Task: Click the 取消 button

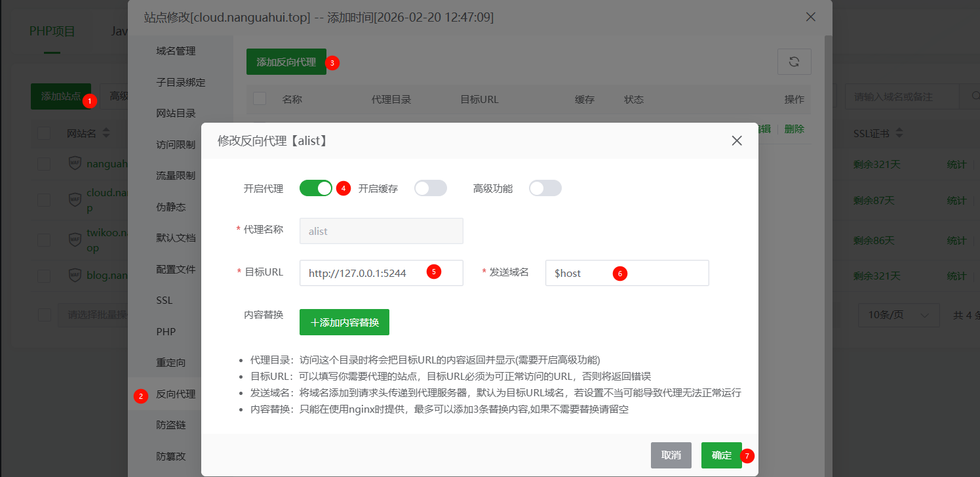Action: [x=671, y=455]
